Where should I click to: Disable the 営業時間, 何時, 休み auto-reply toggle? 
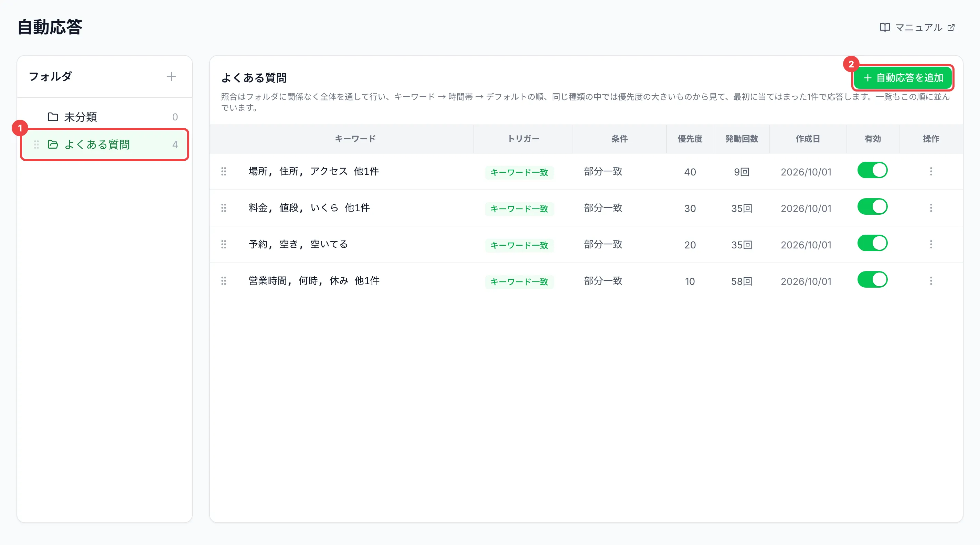872,280
